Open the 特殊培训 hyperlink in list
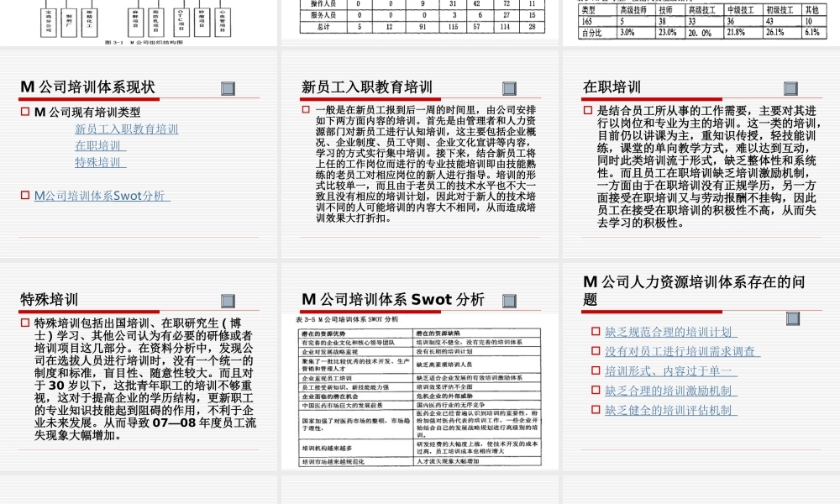 (100, 162)
